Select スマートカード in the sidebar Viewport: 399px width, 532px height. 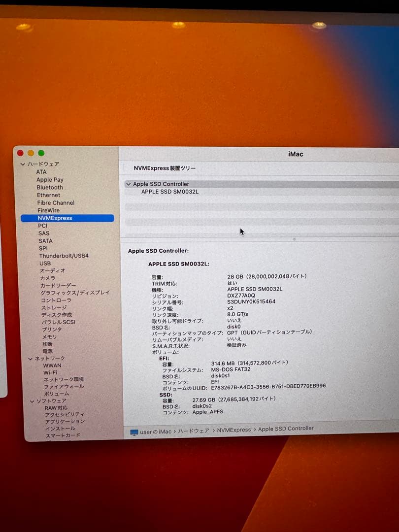pyautogui.click(x=63, y=435)
